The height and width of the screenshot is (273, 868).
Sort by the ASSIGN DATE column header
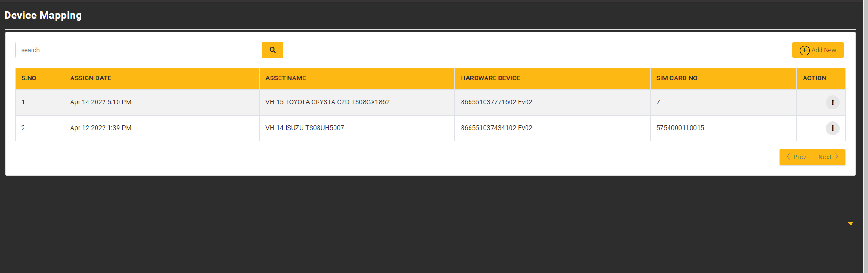coord(91,78)
